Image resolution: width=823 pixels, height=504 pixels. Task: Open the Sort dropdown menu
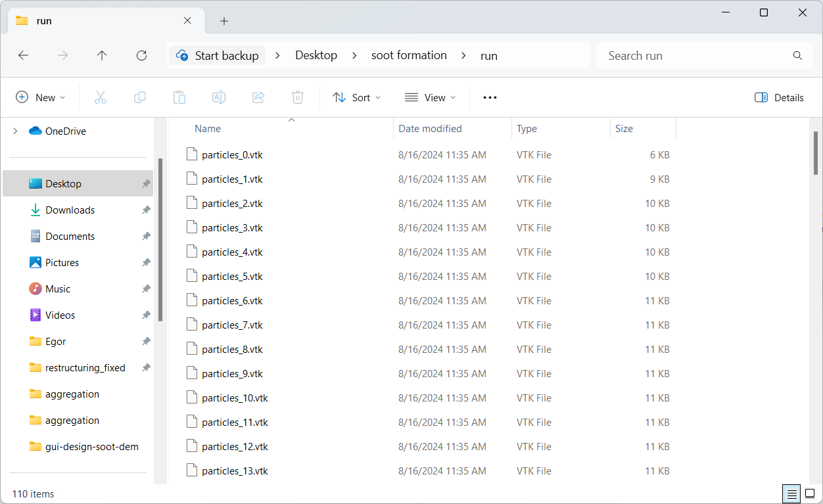pyautogui.click(x=356, y=97)
